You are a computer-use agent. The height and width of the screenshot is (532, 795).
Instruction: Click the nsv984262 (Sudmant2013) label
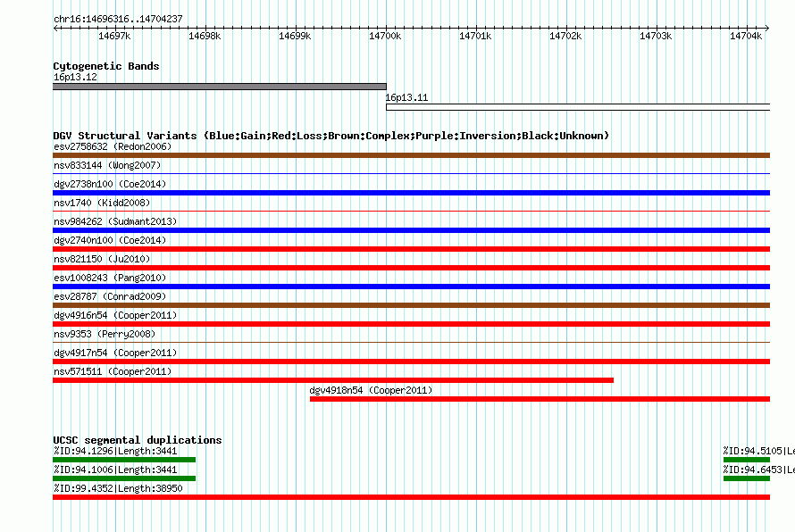click(115, 221)
